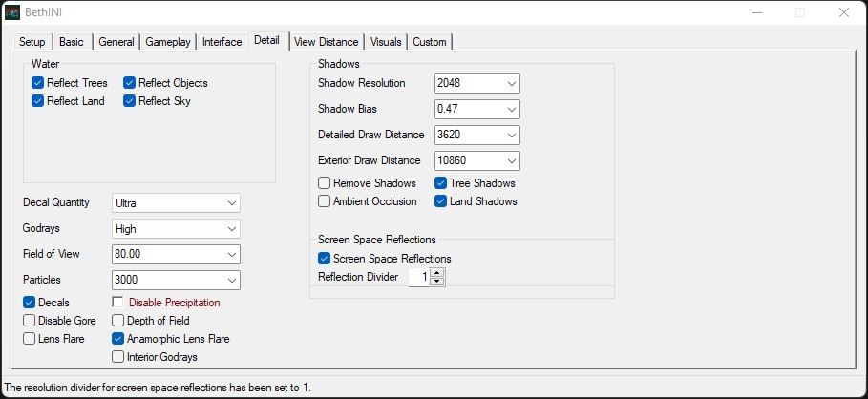The height and width of the screenshot is (399, 868).
Task: Toggle the Ambient Occlusion checkbox
Action: click(x=325, y=201)
